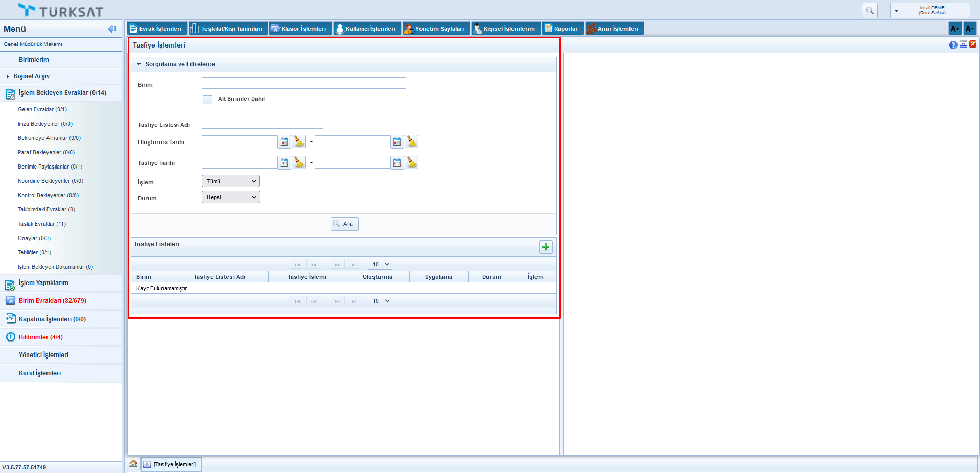Click the Tasfiye Listesi Adı input field

click(x=262, y=123)
